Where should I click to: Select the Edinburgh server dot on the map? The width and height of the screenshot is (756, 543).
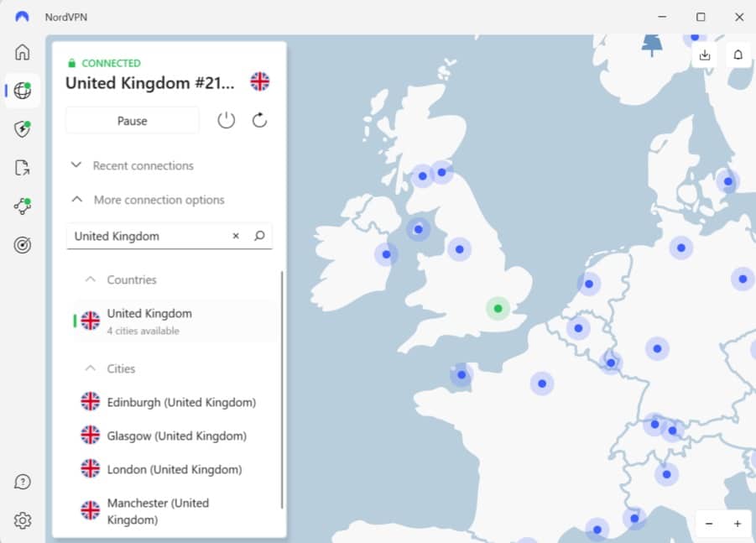(x=441, y=172)
